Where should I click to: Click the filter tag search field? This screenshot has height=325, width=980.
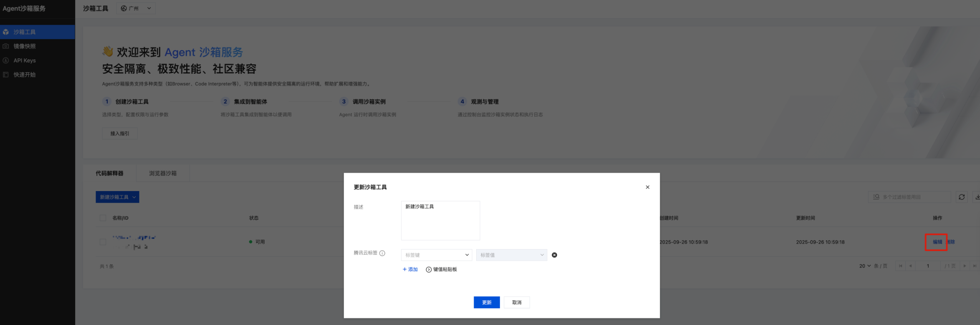point(909,197)
